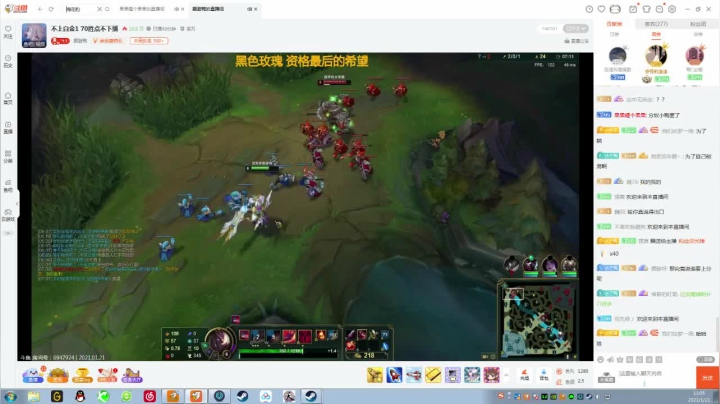Close the active stream tab
The width and height of the screenshot is (720, 404).
pos(256,9)
